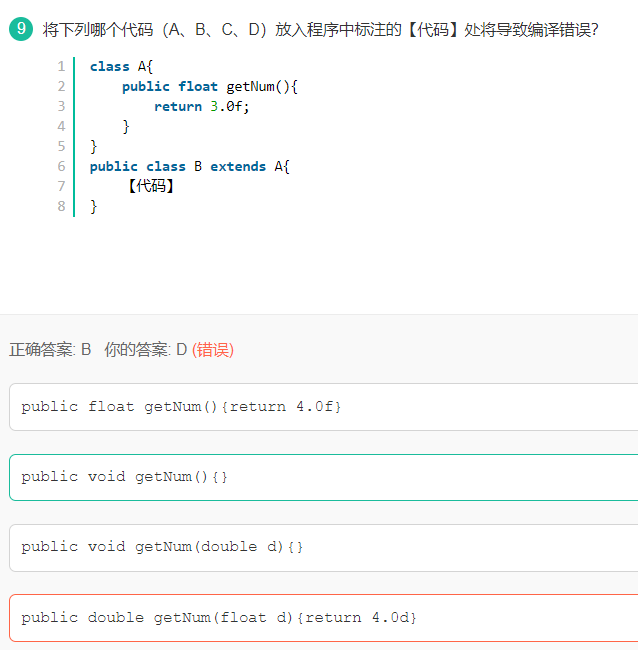Choose option 'public void getNum(double d){}'
638x650 pixels.
click(323, 548)
